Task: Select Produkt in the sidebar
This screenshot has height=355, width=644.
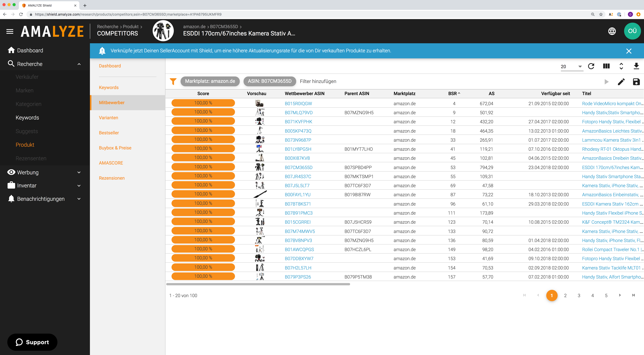Action: pyautogui.click(x=25, y=145)
